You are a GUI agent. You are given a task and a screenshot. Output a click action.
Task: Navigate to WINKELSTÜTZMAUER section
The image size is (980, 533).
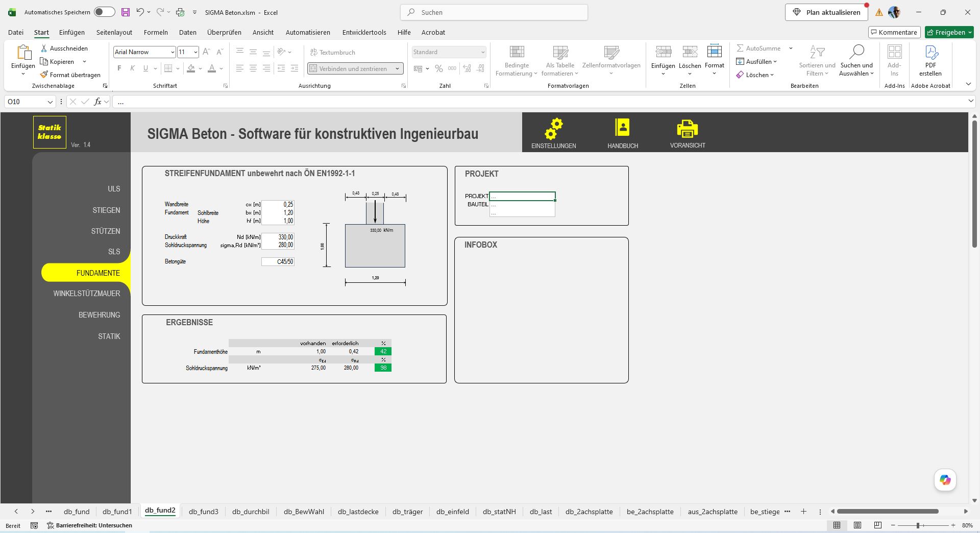pos(87,294)
